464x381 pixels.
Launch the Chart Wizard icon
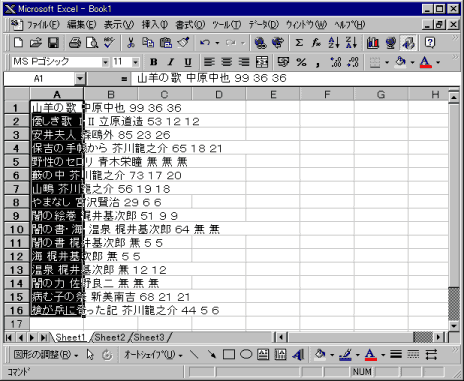[373, 43]
